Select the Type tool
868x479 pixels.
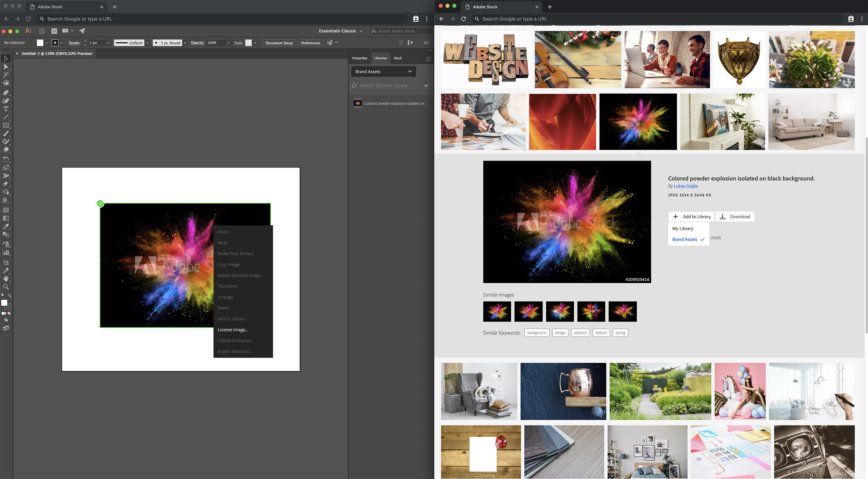coord(6,109)
